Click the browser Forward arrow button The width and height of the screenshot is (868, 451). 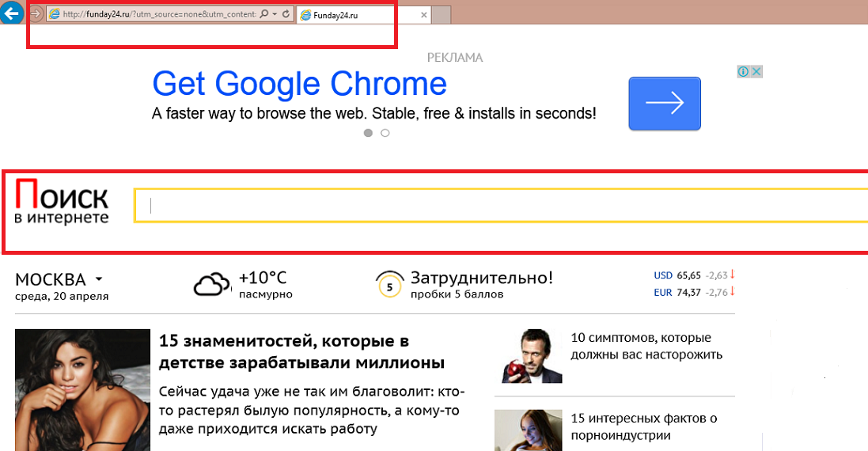click(x=36, y=13)
